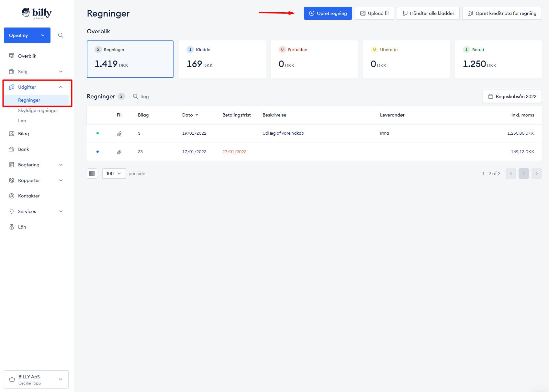
Task: Click amount 169,13 DKK
Action: coord(522,151)
